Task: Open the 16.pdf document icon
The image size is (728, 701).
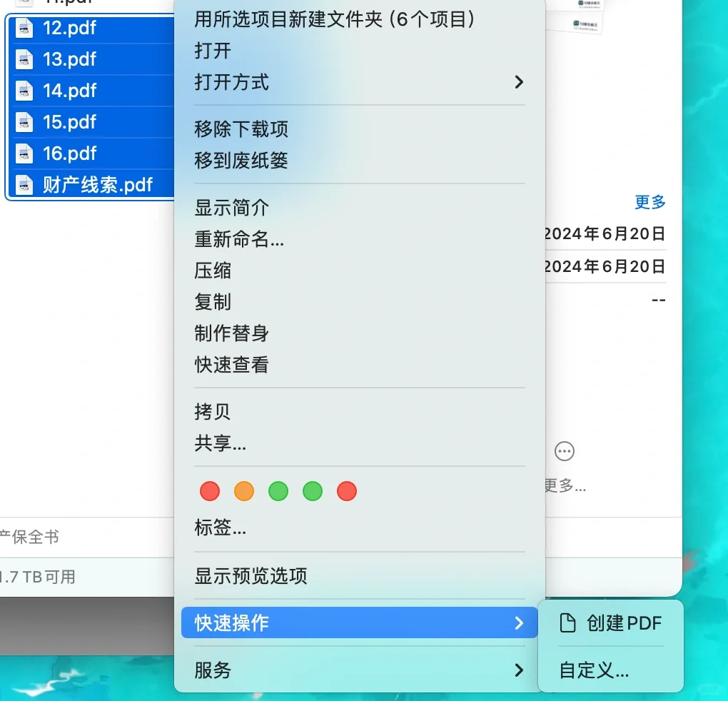Action: coord(26,153)
